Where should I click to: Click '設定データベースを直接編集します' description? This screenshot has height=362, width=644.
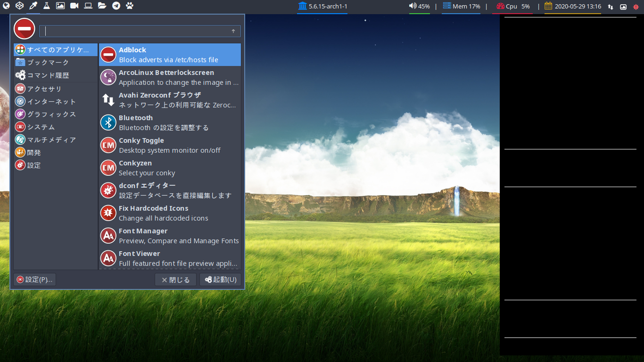click(x=175, y=196)
